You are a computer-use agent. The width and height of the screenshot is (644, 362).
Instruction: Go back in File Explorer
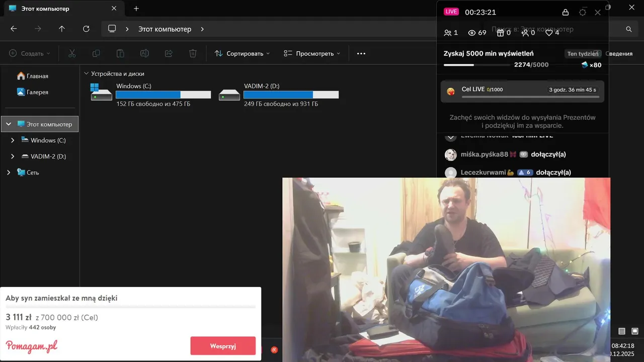pos(14,29)
